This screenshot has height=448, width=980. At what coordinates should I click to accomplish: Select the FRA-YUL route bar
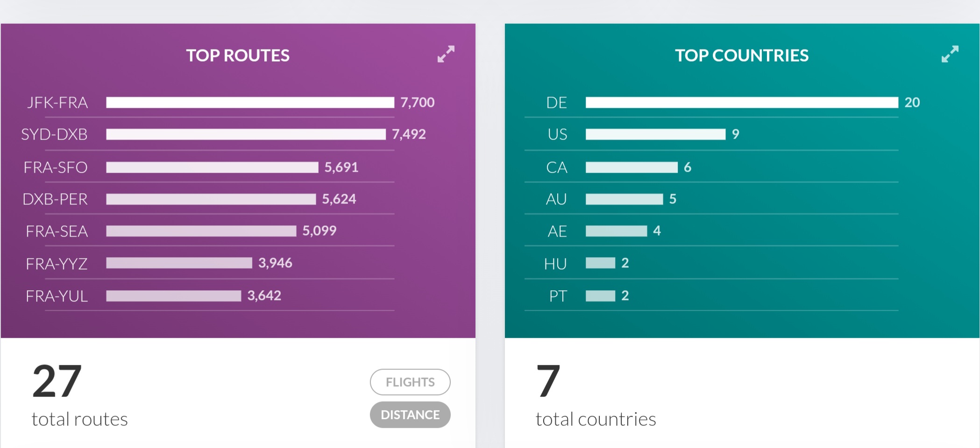(x=173, y=296)
